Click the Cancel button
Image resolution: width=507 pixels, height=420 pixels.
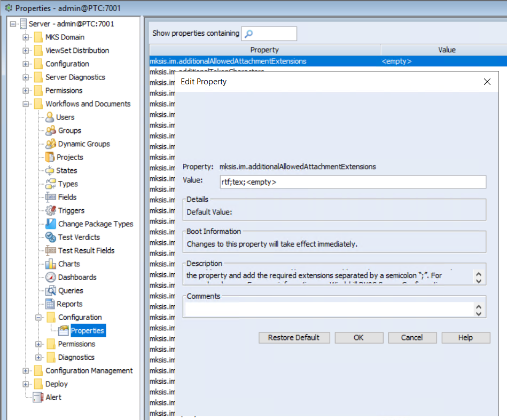click(x=411, y=338)
